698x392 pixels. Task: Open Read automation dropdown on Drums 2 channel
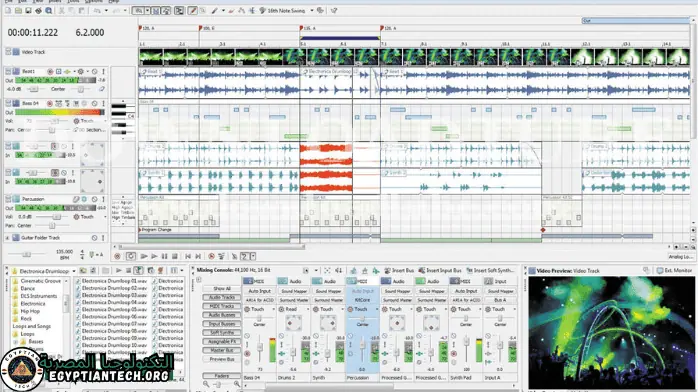tap(307, 309)
